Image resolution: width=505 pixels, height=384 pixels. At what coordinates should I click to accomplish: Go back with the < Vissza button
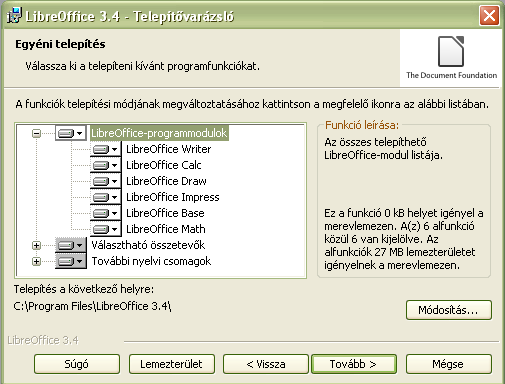(x=266, y=364)
